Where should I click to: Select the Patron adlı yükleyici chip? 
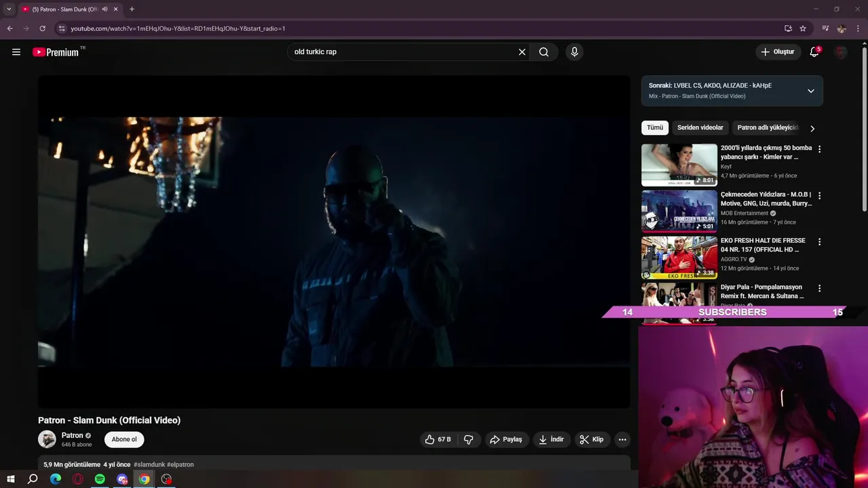[768, 127]
